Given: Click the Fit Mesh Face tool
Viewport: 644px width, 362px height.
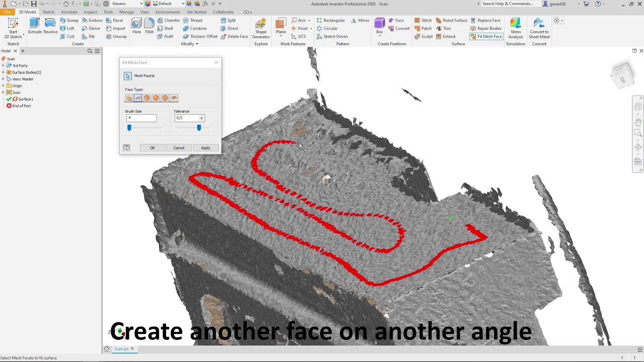Looking at the screenshot, I should pyautogui.click(x=487, y=37).
